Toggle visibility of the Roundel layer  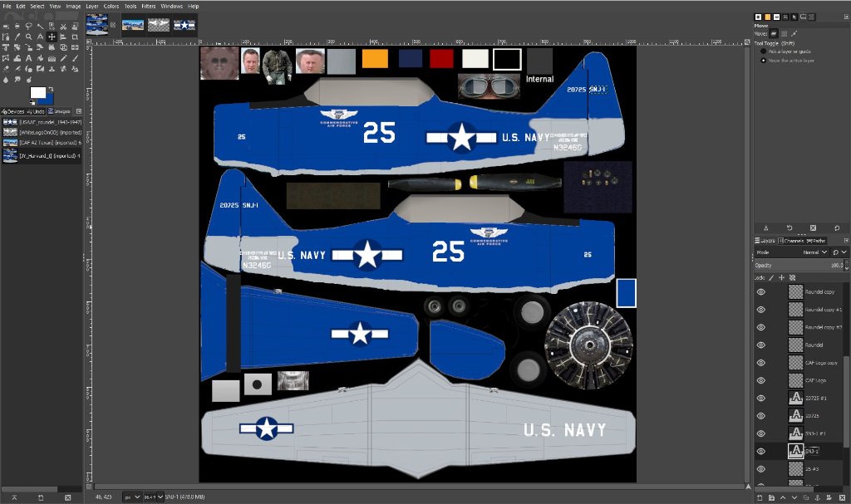(x=761, y=345)
